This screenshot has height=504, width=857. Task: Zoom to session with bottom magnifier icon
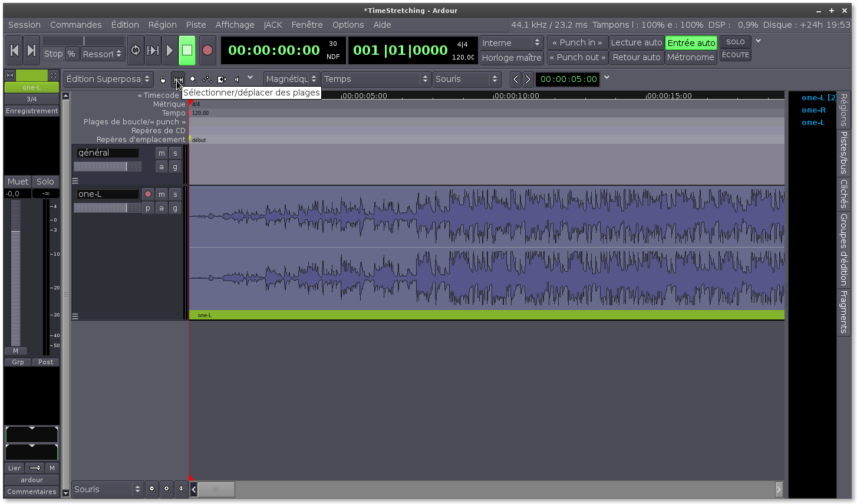[182, 489]
